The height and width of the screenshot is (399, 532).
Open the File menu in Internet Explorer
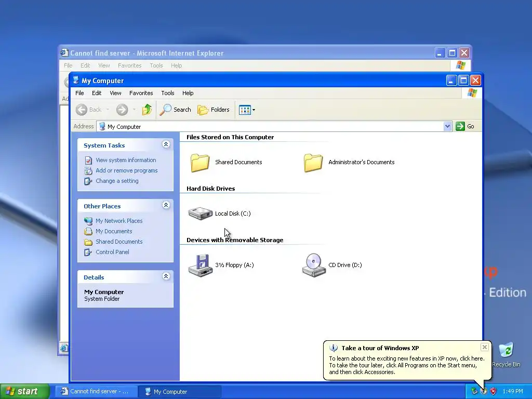(68, 65)
